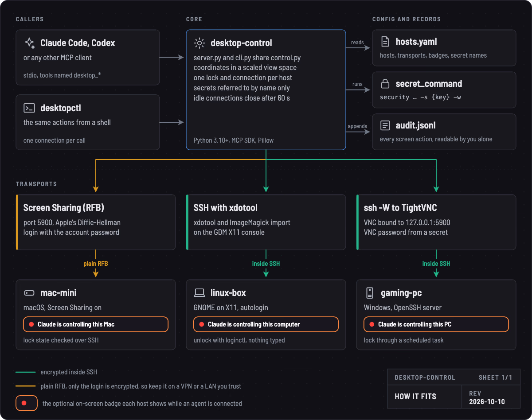The image size is (532, 420).
Task: Select the document icon next to audit.jsonl
Action: coord(385,126)
